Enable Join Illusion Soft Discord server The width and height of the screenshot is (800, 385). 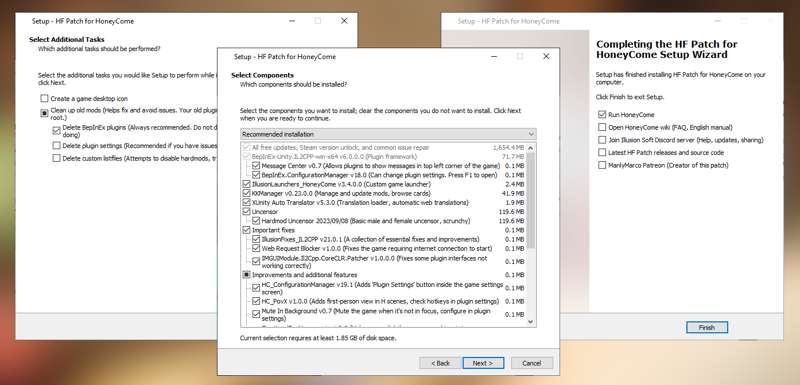coord(602,140)
